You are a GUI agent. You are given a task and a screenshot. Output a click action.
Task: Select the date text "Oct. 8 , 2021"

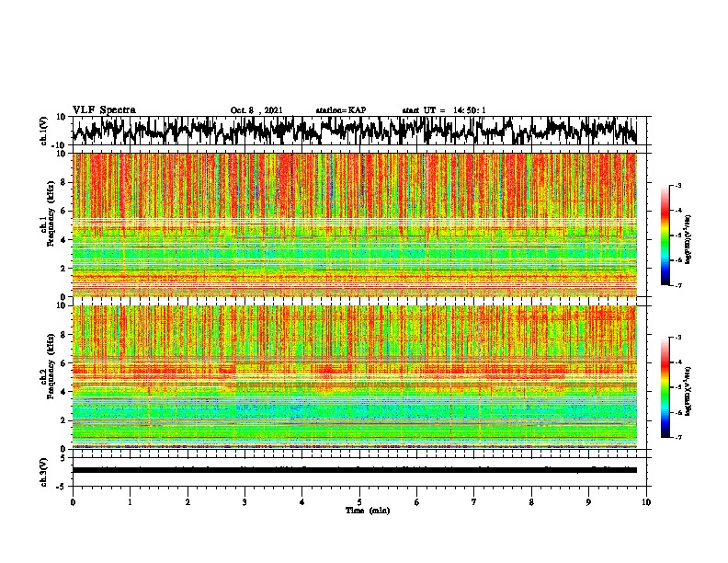(256, 110)
